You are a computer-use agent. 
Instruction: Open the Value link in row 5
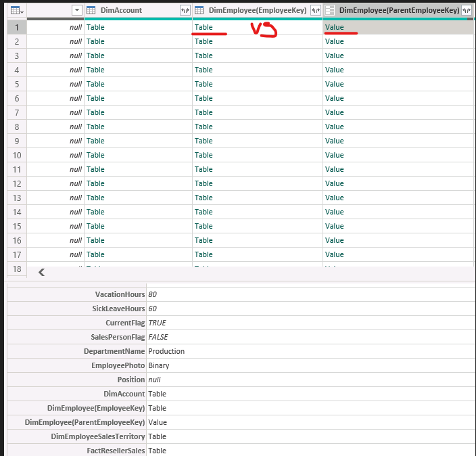(334, 84)
